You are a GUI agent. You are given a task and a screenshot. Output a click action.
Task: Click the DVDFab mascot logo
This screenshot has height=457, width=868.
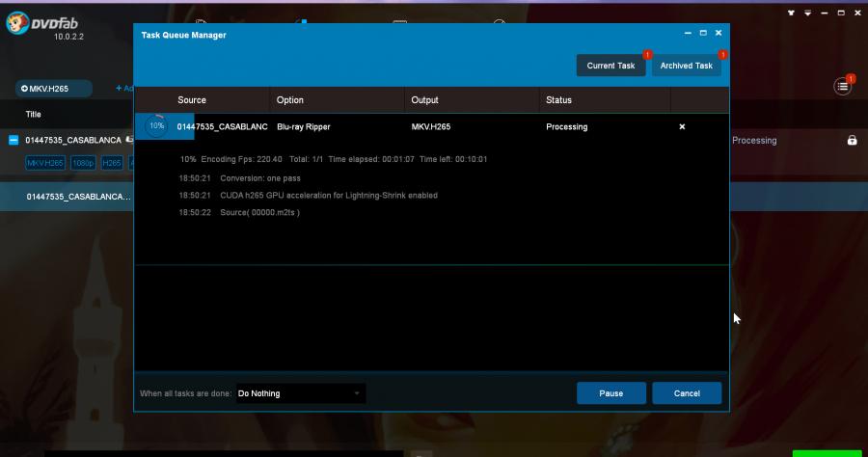click(x=17, y=23)
